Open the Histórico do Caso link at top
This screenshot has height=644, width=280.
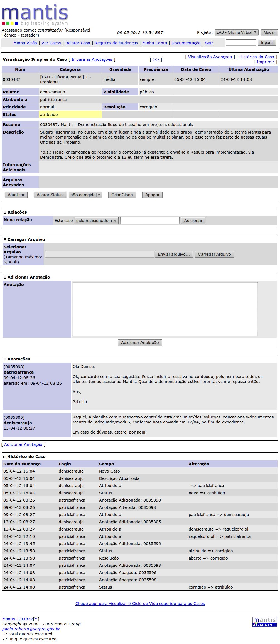tap(257, 57)
